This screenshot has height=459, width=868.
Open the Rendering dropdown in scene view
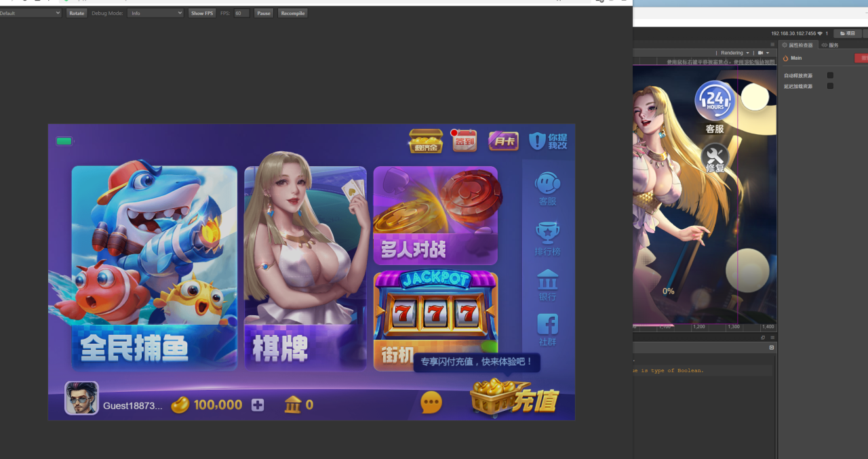(x=735, y=53)
